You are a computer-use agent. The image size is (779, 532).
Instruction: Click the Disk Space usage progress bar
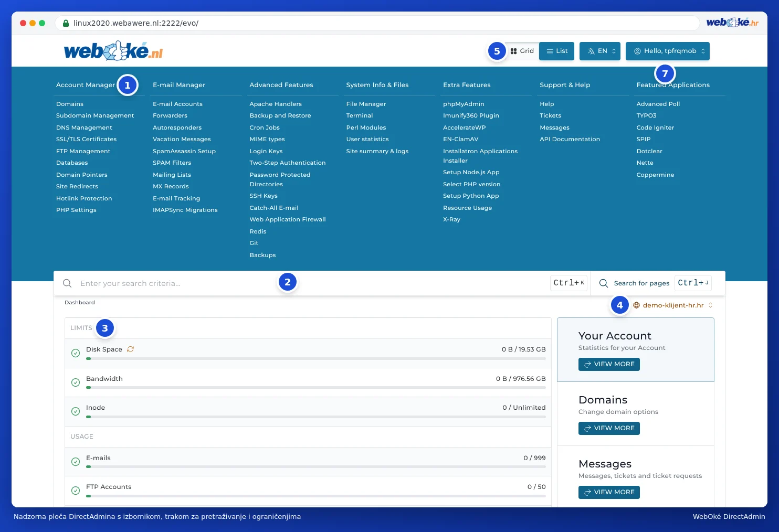[316, 359]
